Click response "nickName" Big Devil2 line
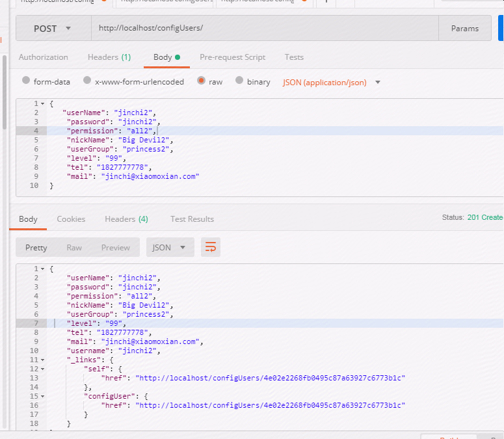 point(120,305)
